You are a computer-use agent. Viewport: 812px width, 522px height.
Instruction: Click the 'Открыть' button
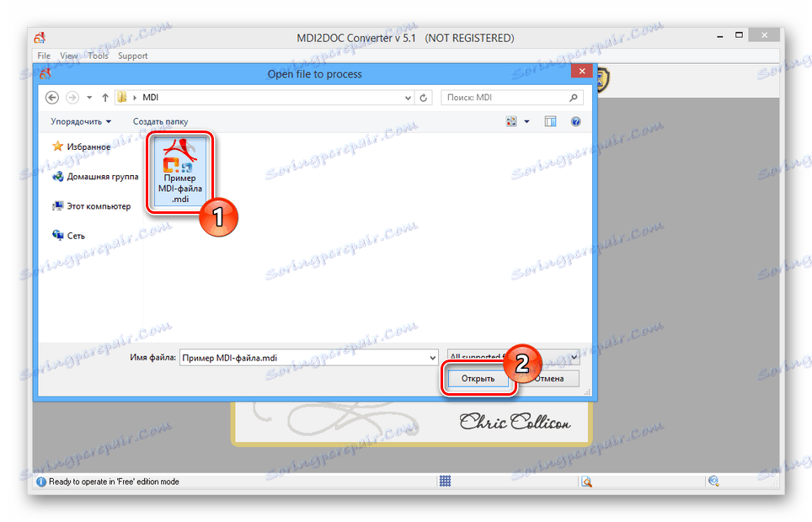tap(478, 379)
